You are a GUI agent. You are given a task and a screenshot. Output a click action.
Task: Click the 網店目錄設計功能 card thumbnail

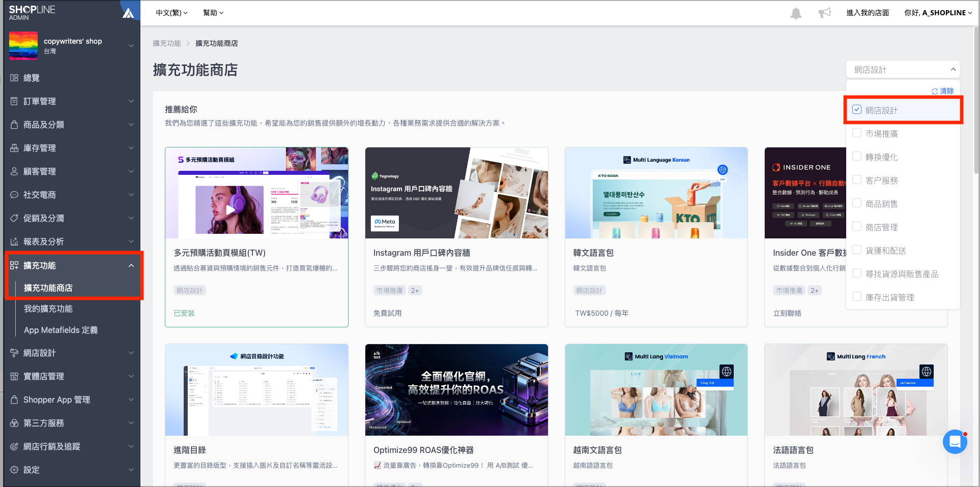point(256,390)
